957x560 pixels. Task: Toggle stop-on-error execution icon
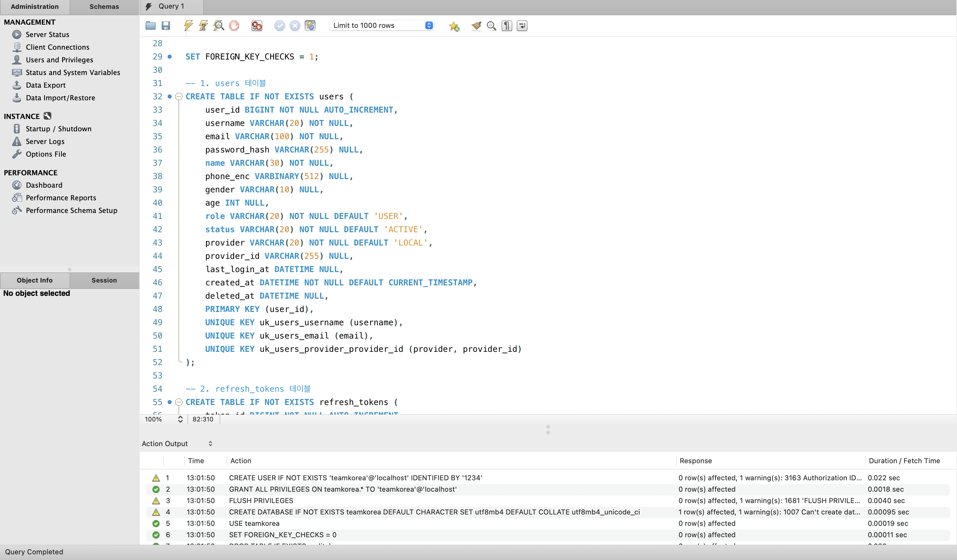[257, 25]
